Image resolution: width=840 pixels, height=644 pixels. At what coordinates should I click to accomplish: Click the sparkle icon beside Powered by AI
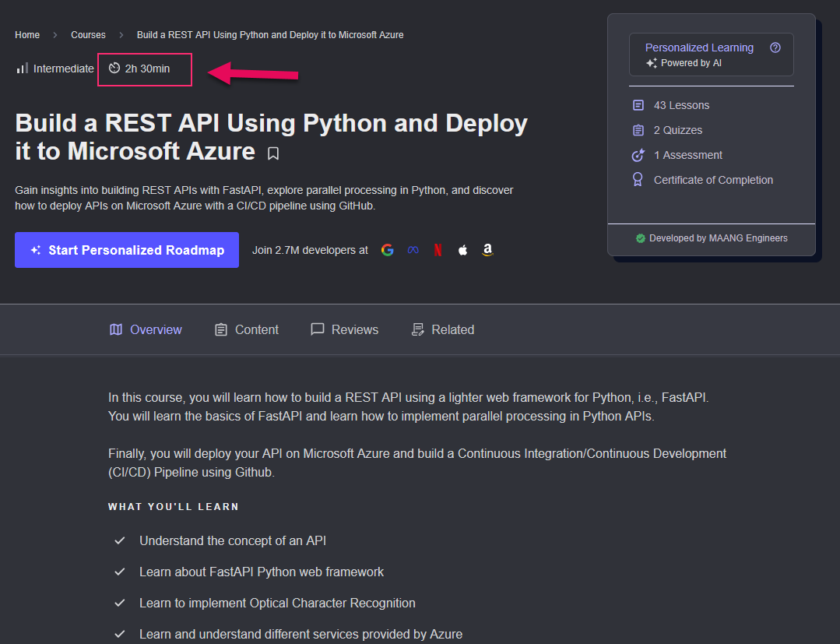(x=652, y=63)
